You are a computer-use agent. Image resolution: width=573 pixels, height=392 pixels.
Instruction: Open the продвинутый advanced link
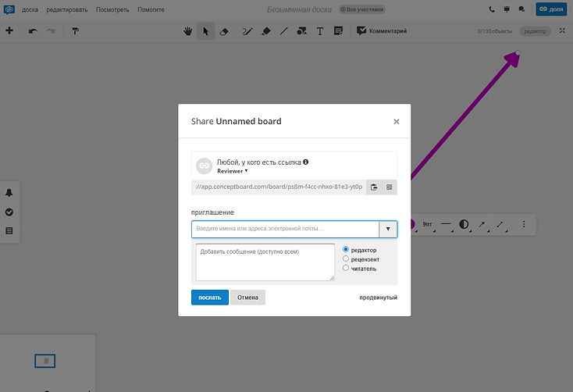point(378,298)
